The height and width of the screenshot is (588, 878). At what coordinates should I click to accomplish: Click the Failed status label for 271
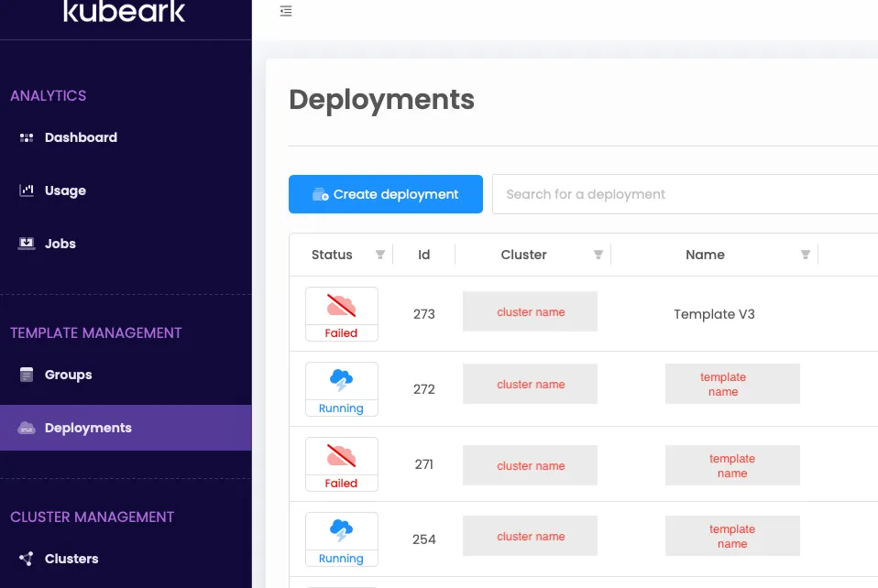tap(341, 483)
